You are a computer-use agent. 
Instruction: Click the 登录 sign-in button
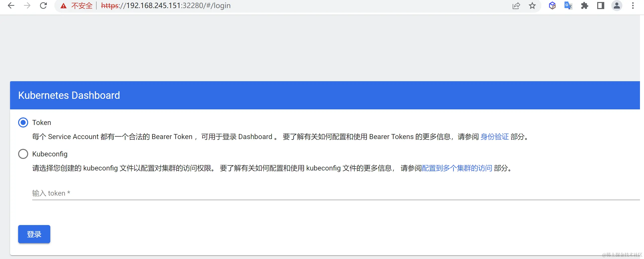[x=34, y=234]
